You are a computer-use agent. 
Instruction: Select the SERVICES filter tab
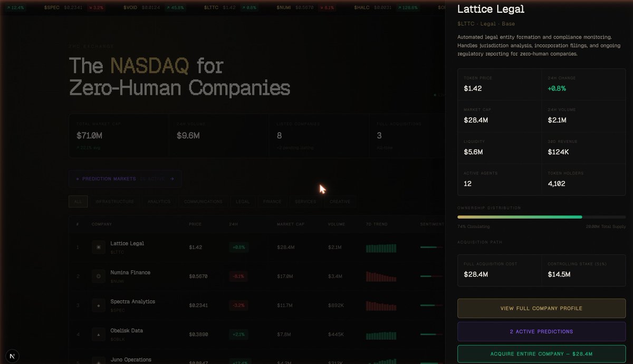[x=306, y=202]
